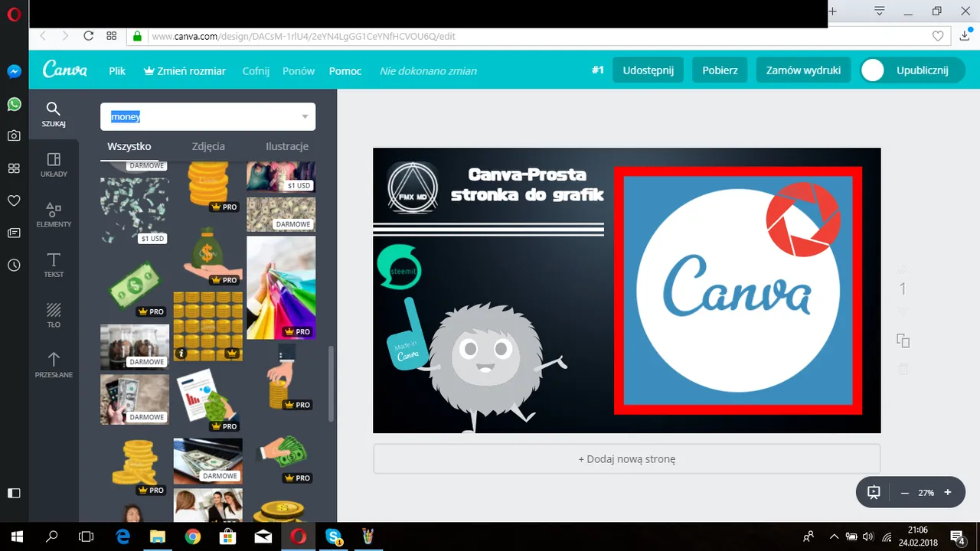Open the Tekst panel
980x551 pixels.
click(x=54, y=265)
